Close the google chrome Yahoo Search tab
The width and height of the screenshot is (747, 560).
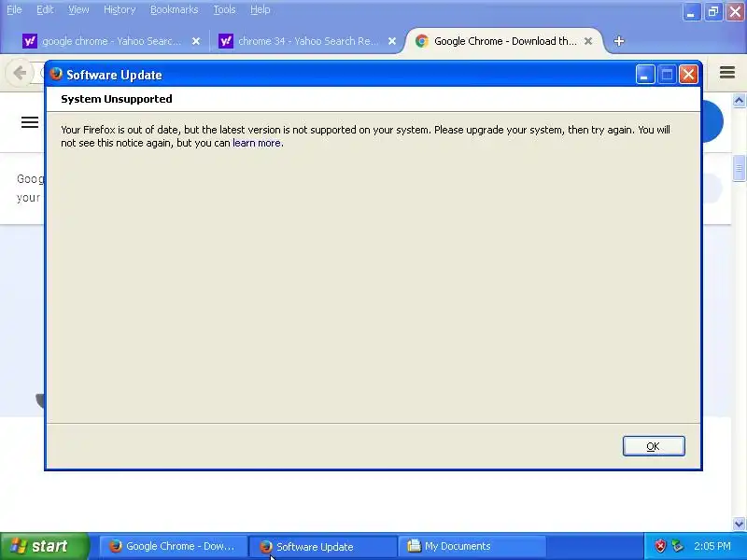point(196,41)
